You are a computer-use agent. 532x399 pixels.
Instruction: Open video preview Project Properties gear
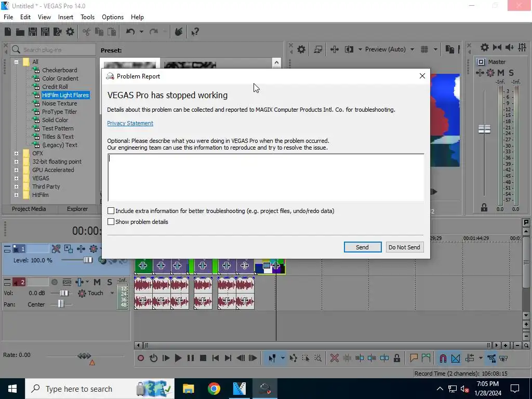pyautogui.click(x=301, y=49)
